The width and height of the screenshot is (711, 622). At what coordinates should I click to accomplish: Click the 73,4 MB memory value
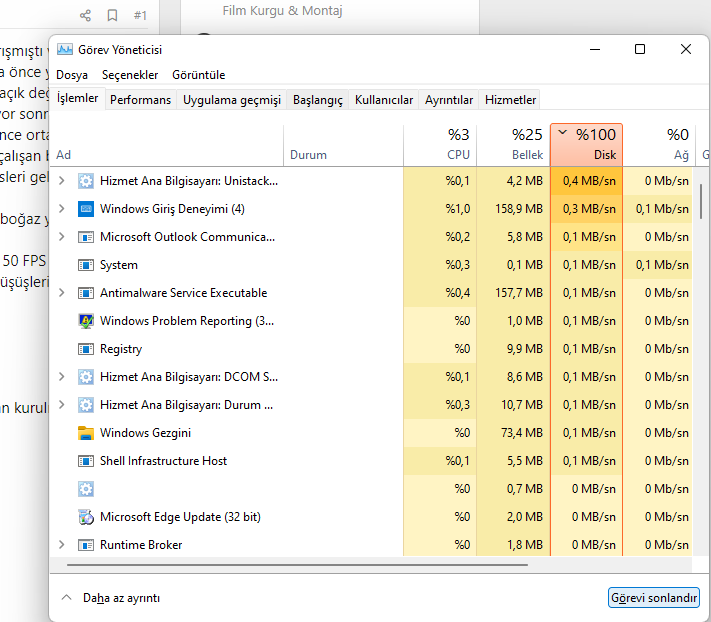[x=521, y=433]
